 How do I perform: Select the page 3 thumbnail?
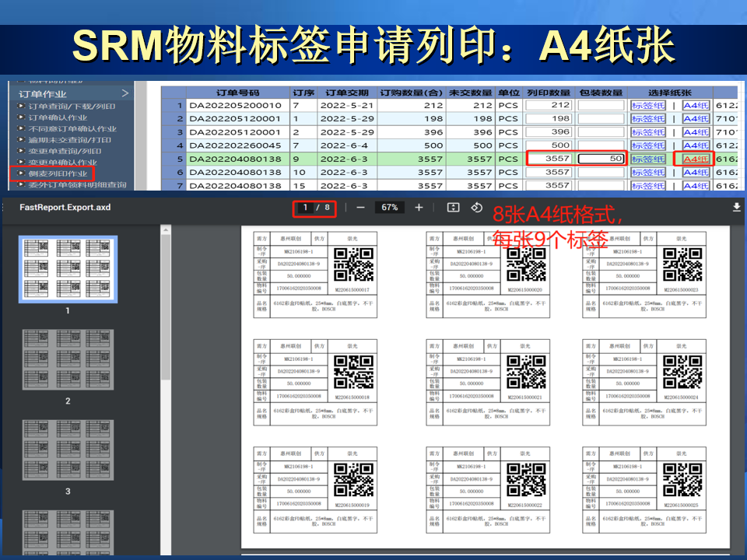[68, 450]
